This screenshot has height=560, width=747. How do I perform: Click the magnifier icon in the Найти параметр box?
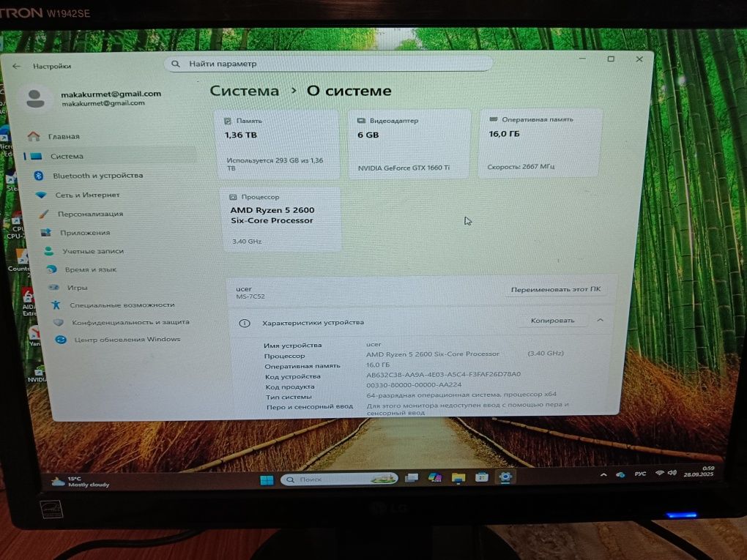pos(176,64)
